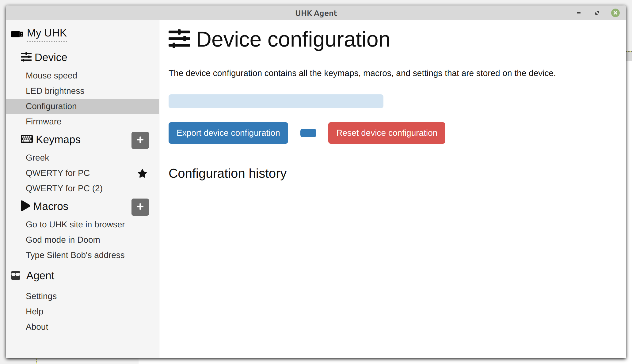Open the Device section

tap(51, 57)
